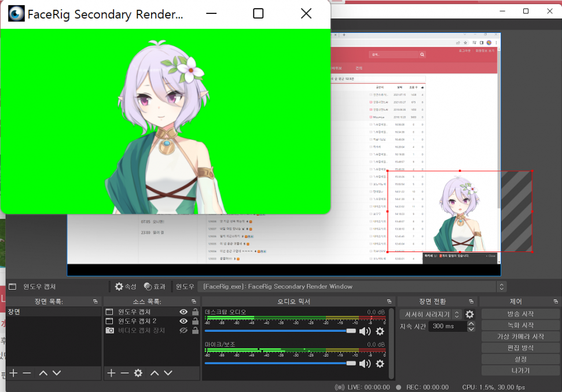The image size is (562, 392).
Task: Click 방송 시작 to start streaming
Action: point(520,314)
